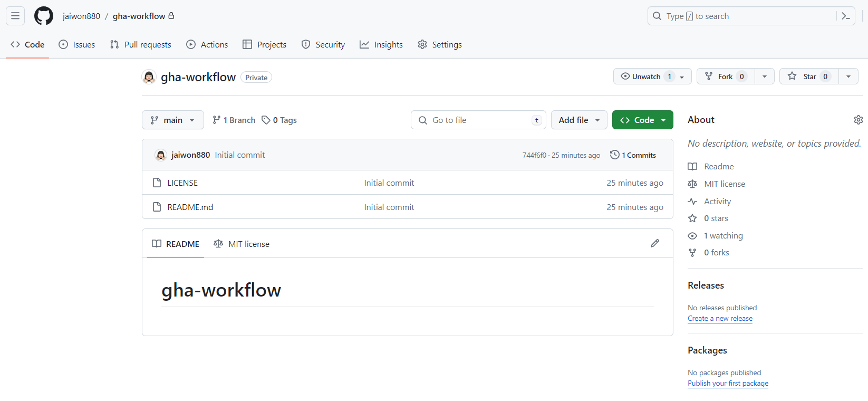
Task: Expand the Fork options caret
Action: [x=765, y=77]
